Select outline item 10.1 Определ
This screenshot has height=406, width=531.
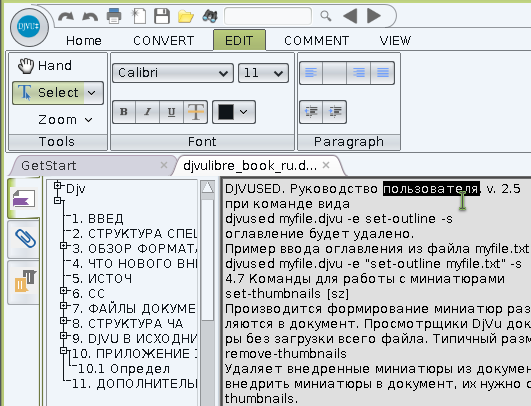point(124,369)
